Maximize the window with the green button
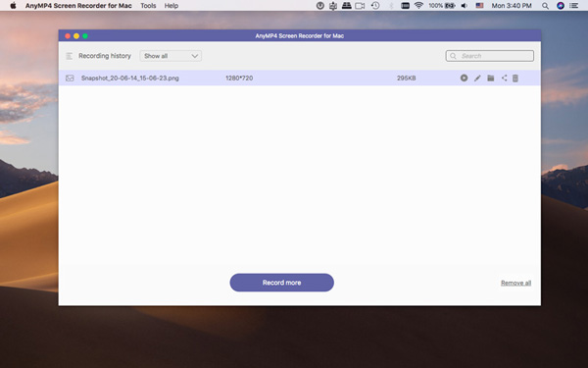The width and height of the screenshot is (588, 368). (85, 36)
